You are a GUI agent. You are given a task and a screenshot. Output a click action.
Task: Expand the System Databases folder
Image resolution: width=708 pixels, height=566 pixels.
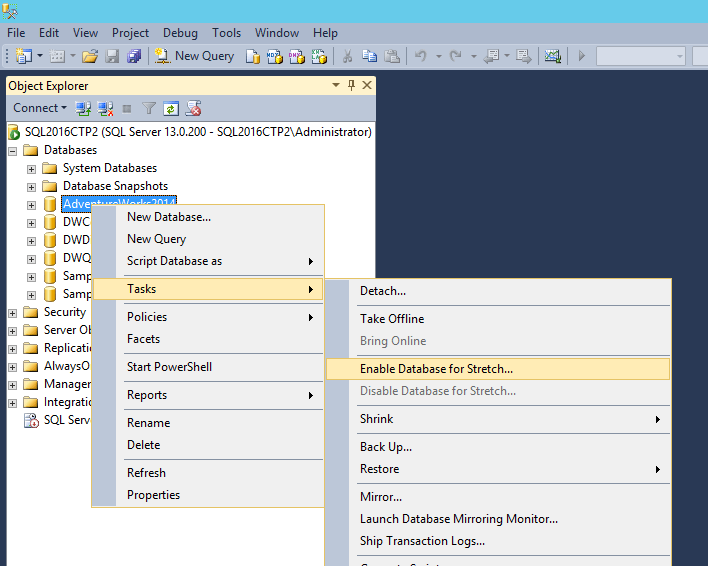(x=32, y=168)
